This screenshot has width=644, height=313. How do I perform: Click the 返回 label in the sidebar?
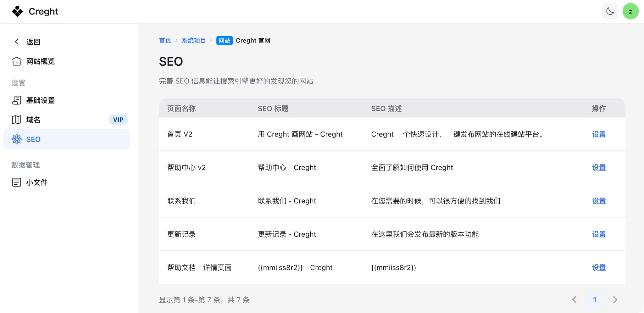pyautogui.click(x=33, y=42)
